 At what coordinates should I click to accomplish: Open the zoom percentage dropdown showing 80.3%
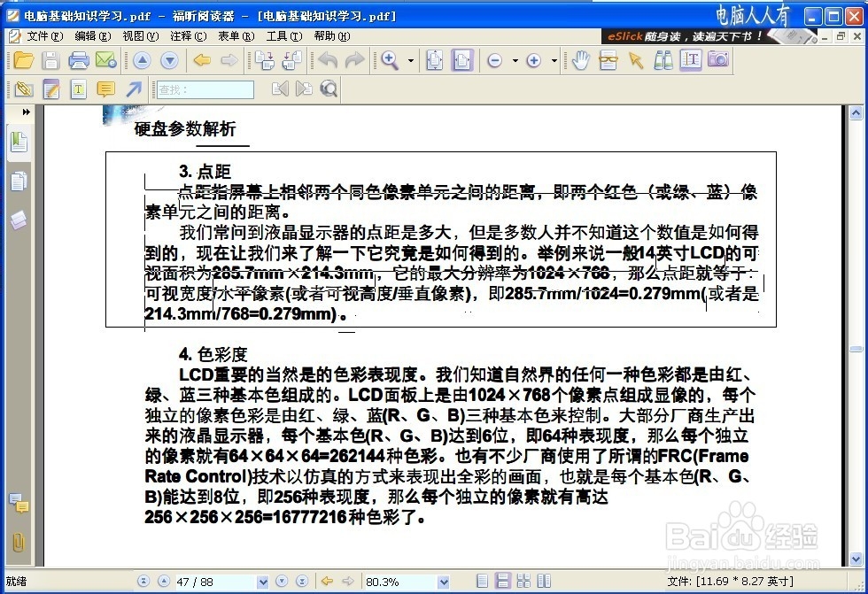pos(442,582)
